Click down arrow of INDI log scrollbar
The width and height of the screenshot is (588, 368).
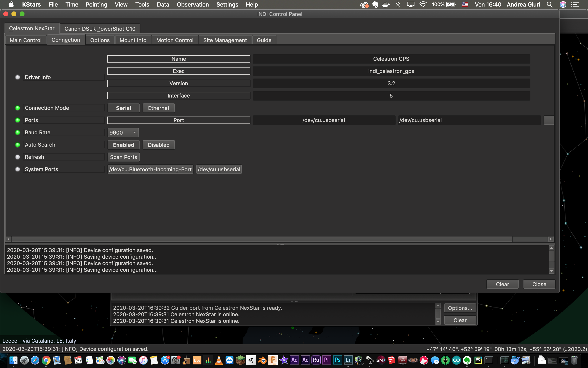[x=551, y=271]
